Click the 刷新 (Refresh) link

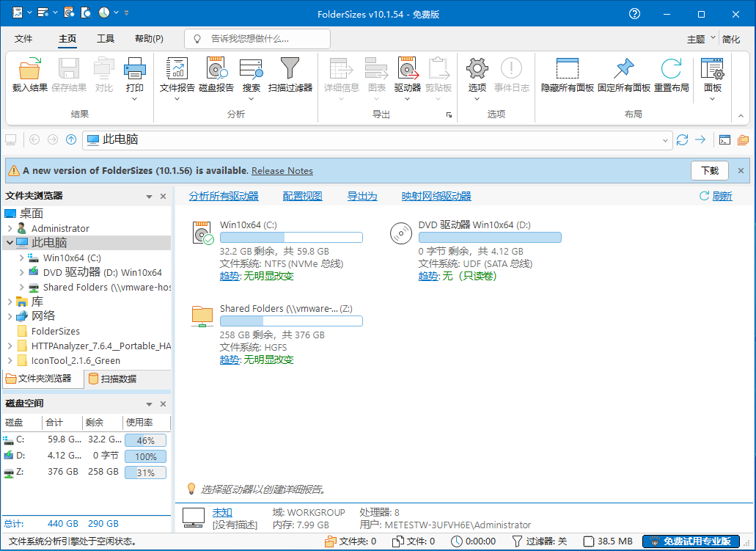pyautogui.click(x=722, y=196)
